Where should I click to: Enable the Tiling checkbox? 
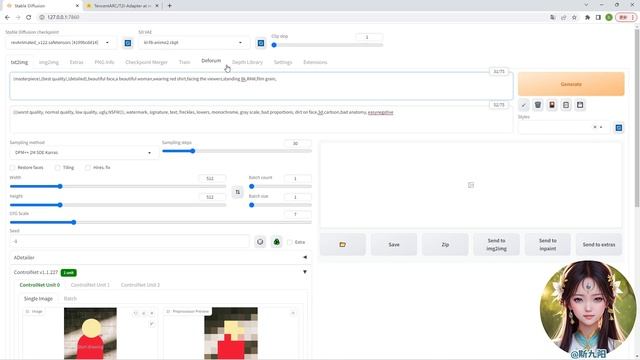click(x=58, y=168)
